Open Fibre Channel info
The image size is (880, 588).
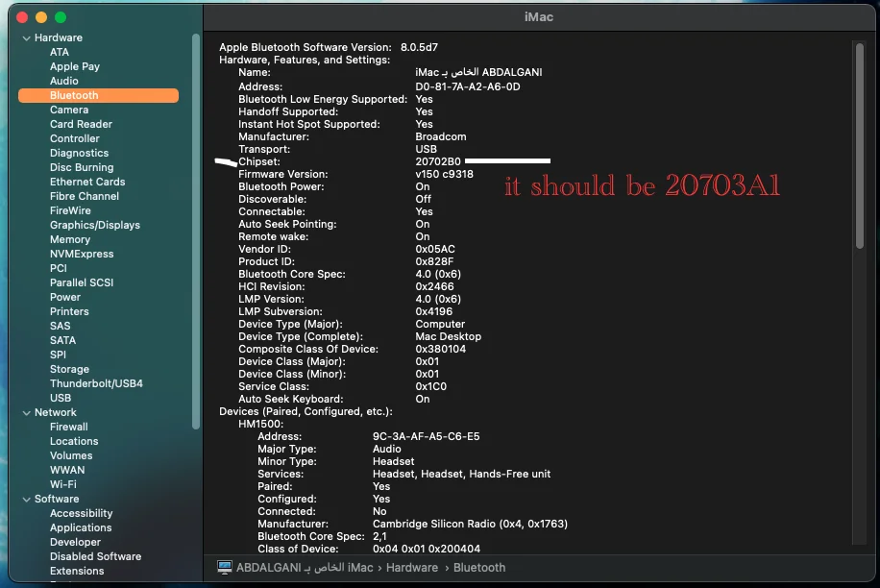tap(85, 196)
